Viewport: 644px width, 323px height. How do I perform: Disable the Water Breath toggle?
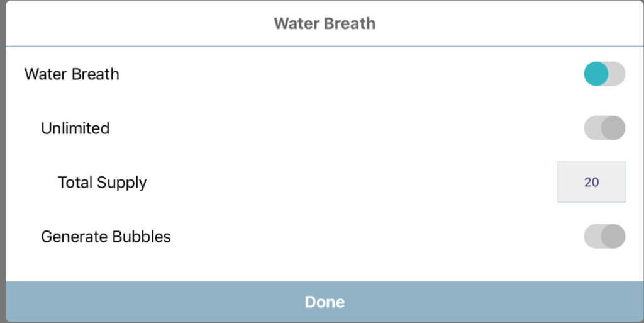click(604, 74)
